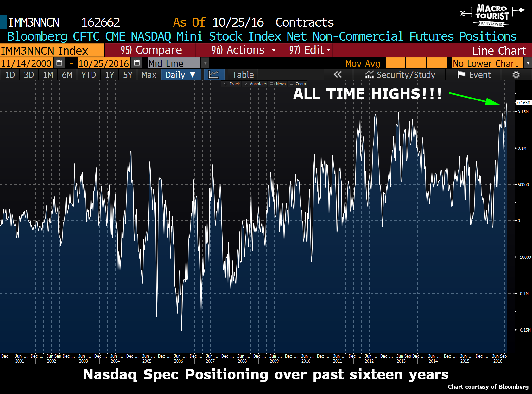532x394 pixels.
Task: Click the second Mov Avg input box
Action: click(x=416, y=63)
